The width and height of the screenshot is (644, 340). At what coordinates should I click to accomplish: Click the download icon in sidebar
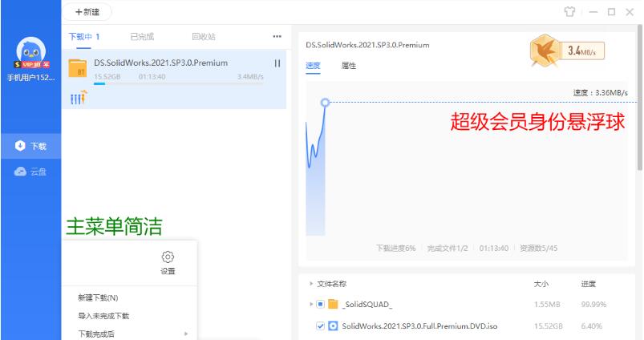pyautogui.click(x=20, y=146)
